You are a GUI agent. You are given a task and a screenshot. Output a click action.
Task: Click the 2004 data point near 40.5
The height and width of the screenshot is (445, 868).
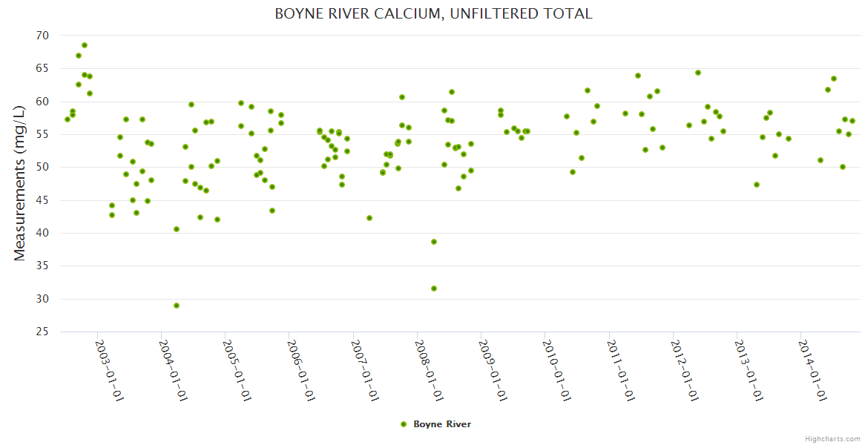[x=177, y=229]
